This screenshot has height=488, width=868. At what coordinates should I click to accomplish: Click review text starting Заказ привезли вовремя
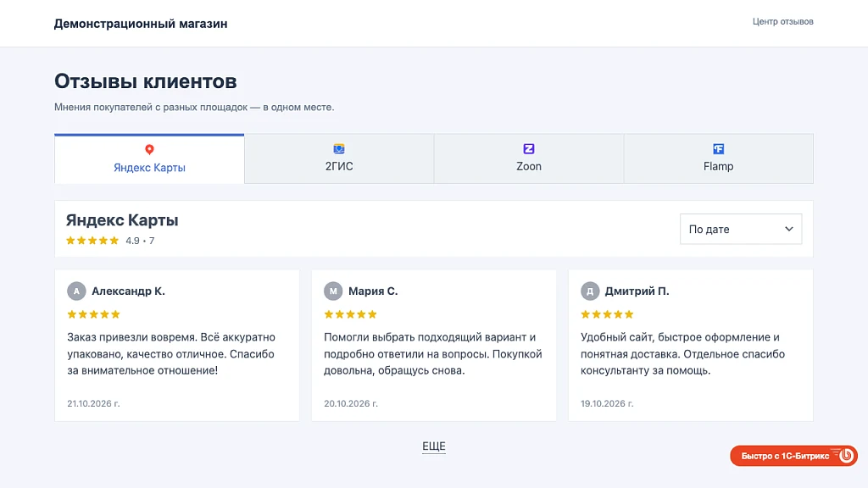tap(171, 354)
